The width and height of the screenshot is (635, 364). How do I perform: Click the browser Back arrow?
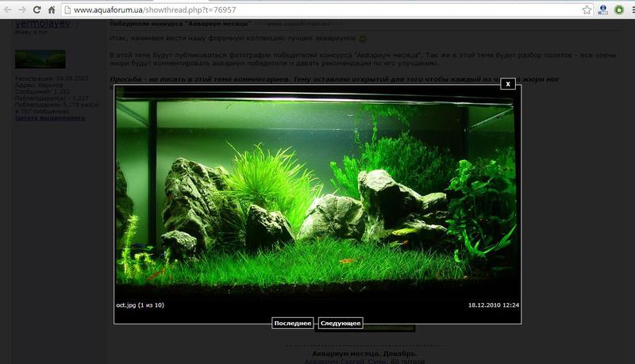pos(7,10)
